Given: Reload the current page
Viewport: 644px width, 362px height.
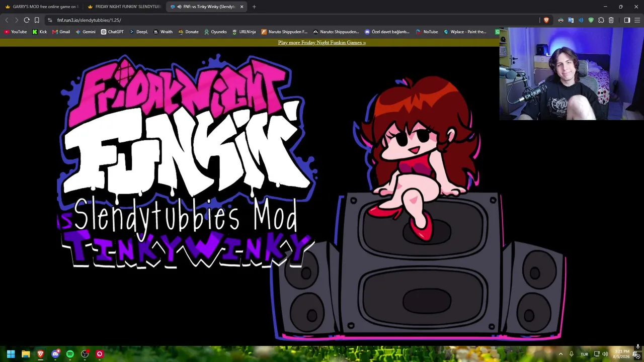Looking at the screenshot, I should coord(27,20).
